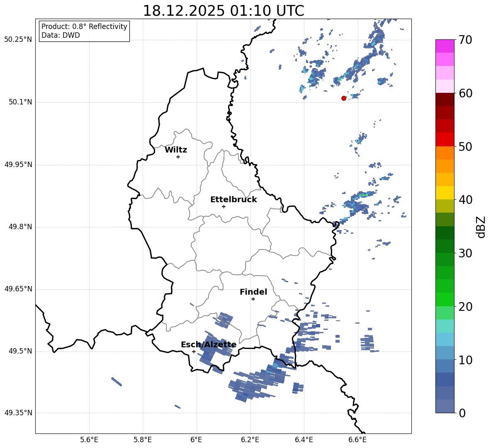Click the 6.2°E longitude label
The width and height of the screenshot is (491, 448).
point(250,440)
